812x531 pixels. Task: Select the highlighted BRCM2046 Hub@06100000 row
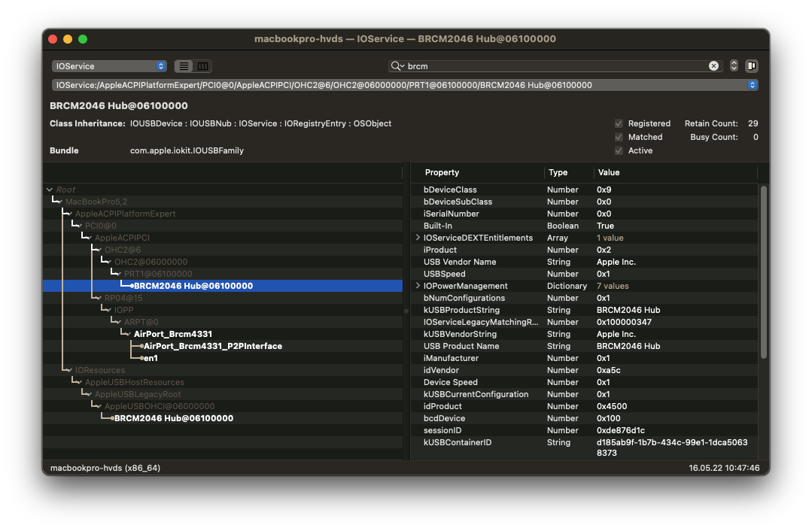coord(223,286)
